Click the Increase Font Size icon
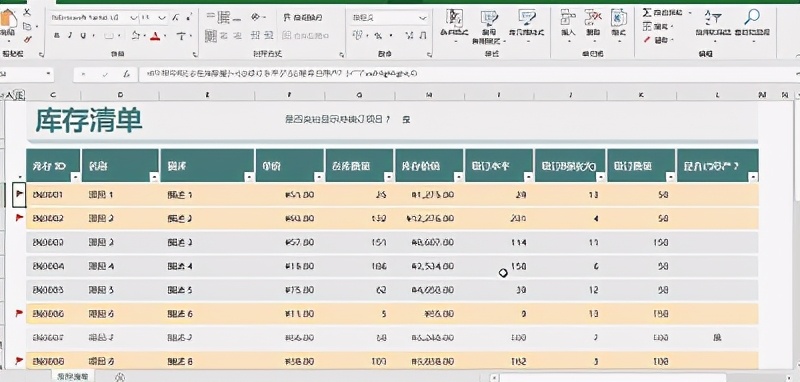This screenshot has width=800, height=382. coord(176,17)
